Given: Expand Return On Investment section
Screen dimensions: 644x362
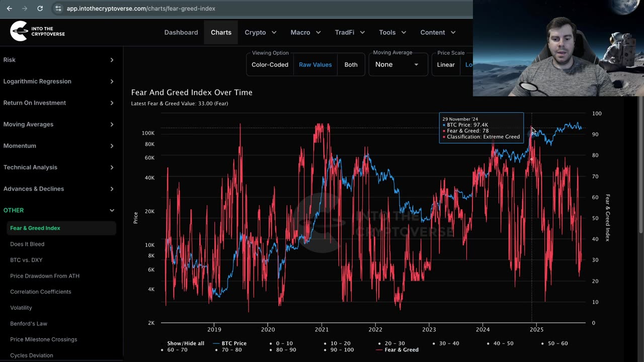Looking at the screenshot, I should pos(59,103).
